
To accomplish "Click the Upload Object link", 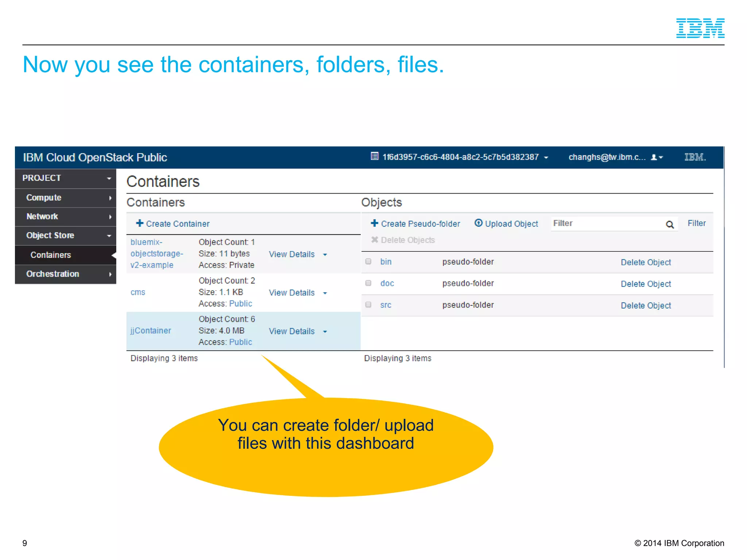I will pos(506,223).
